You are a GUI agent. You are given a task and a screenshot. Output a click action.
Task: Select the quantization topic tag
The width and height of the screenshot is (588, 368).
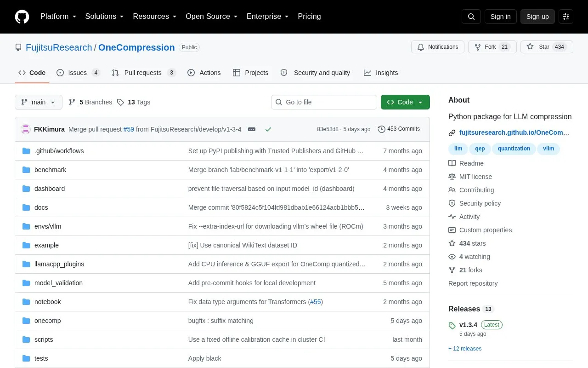pyautogui.click(x=514, y=149)
